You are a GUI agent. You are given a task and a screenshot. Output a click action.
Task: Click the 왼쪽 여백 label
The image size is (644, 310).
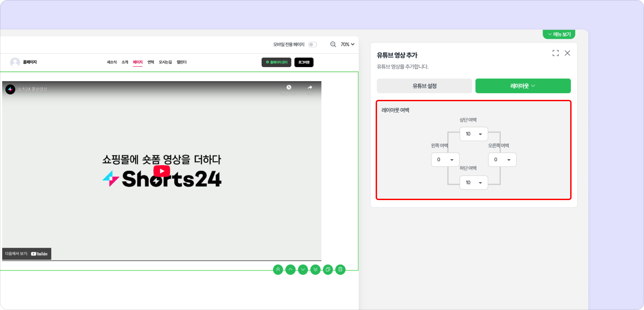click(x=439, y=145)
